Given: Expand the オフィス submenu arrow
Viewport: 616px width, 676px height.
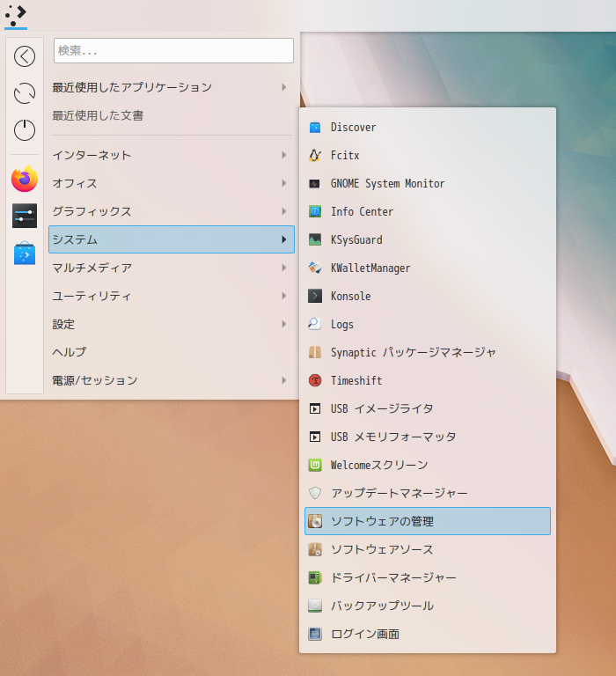Looking at the screenshot, I should 283,183.
